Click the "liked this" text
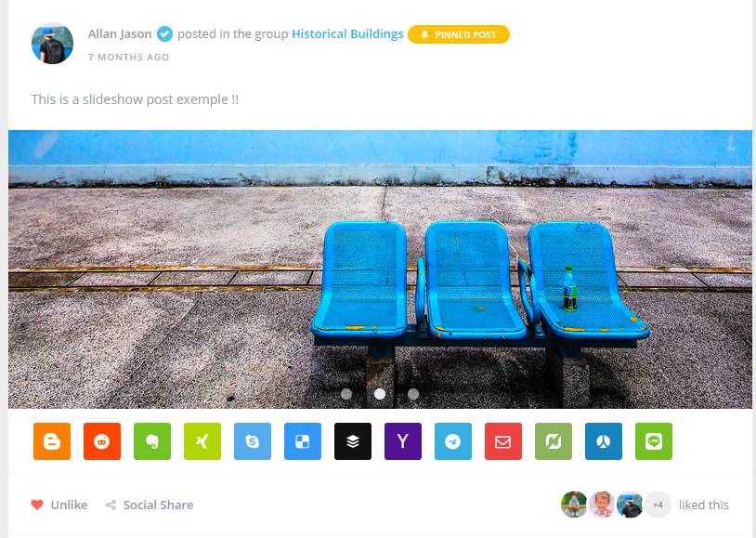Viewport: 756px width, 538px height. (703, 505)
